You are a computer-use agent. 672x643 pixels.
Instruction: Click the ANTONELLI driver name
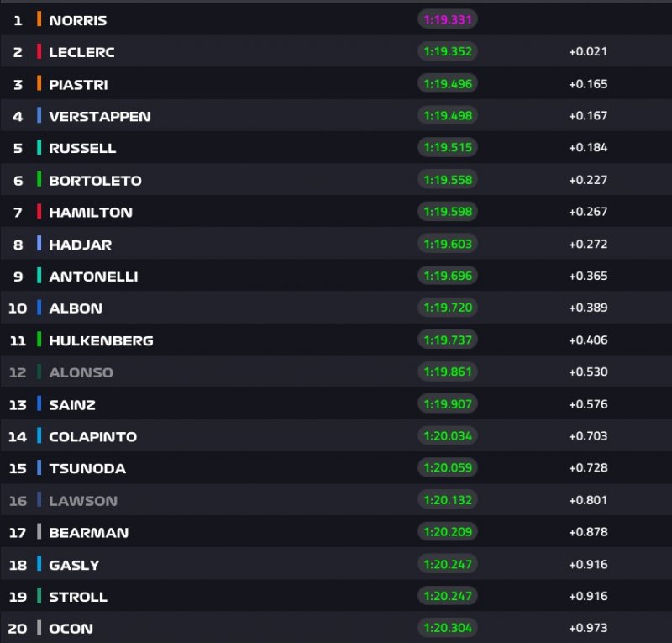(93, 277)
